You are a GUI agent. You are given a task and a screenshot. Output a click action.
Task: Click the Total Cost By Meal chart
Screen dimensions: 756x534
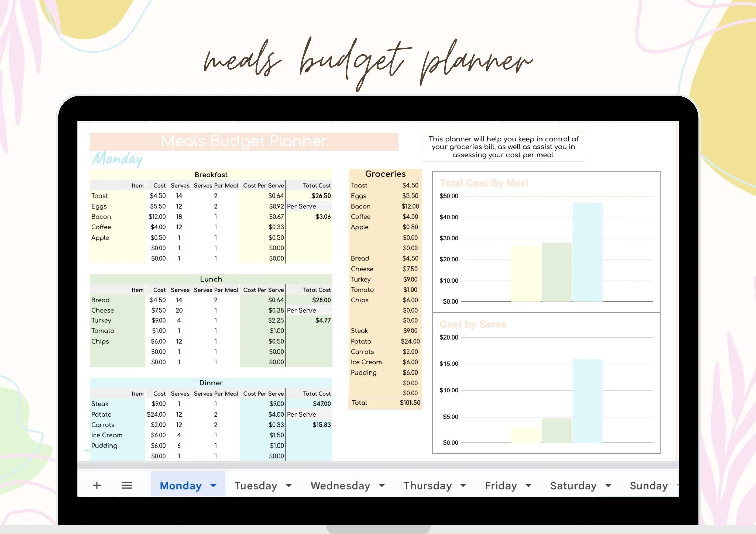[x=546, y=242]
